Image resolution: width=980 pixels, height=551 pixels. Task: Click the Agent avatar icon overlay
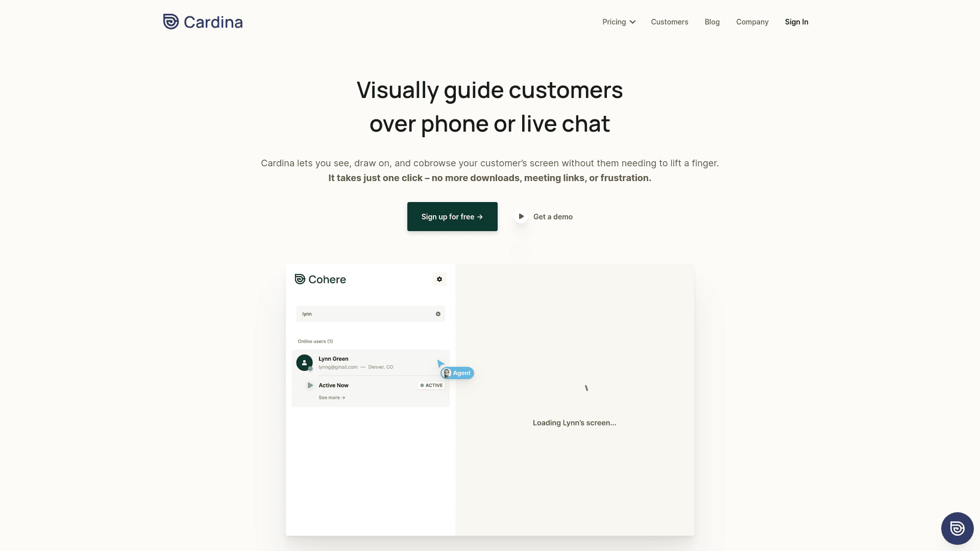(x=447, y=373)
